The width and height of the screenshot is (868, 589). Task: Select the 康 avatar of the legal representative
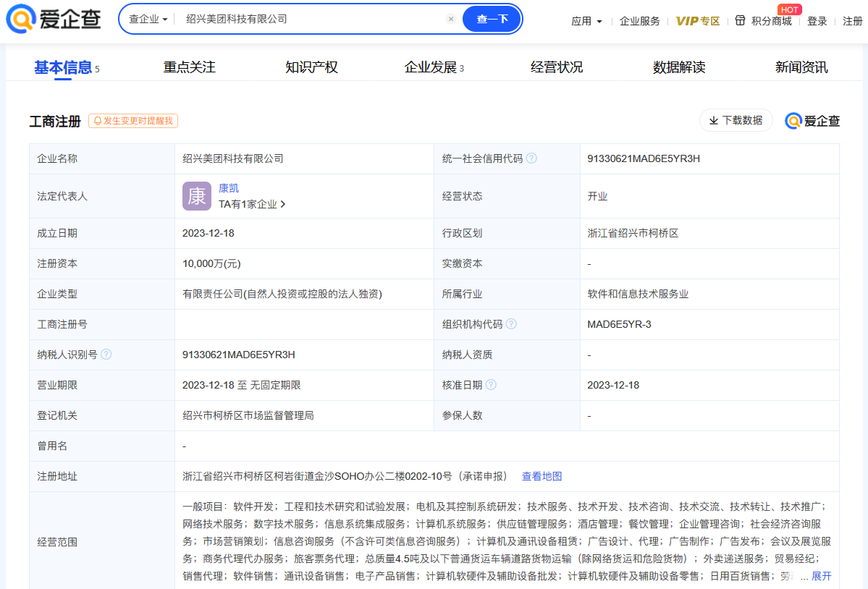coord(196,196)
